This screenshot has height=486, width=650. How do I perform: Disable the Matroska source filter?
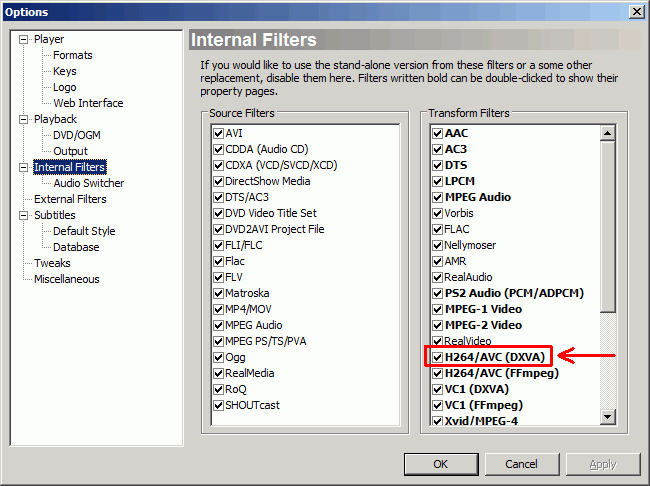pyautogui.click(x=218, y=294)
